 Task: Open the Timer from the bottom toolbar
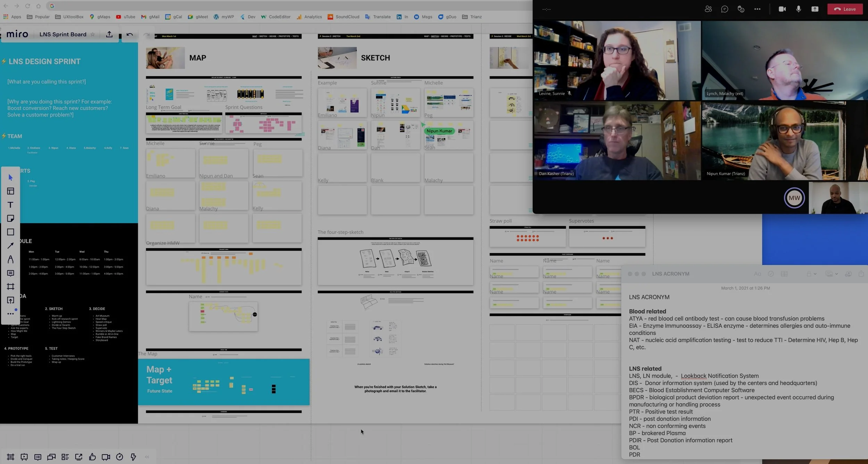pyautogui.click(x=119, y=457)
